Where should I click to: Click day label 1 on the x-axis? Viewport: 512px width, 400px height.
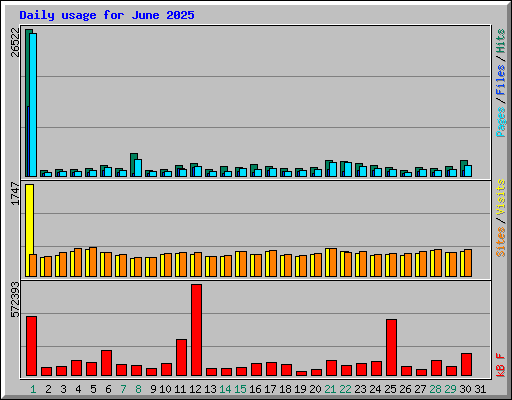click(x=33, y=389)
